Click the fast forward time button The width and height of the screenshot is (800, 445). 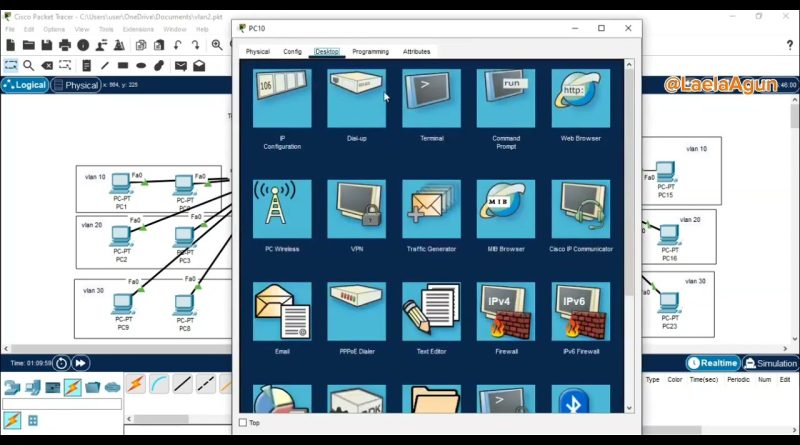point(81,363)
